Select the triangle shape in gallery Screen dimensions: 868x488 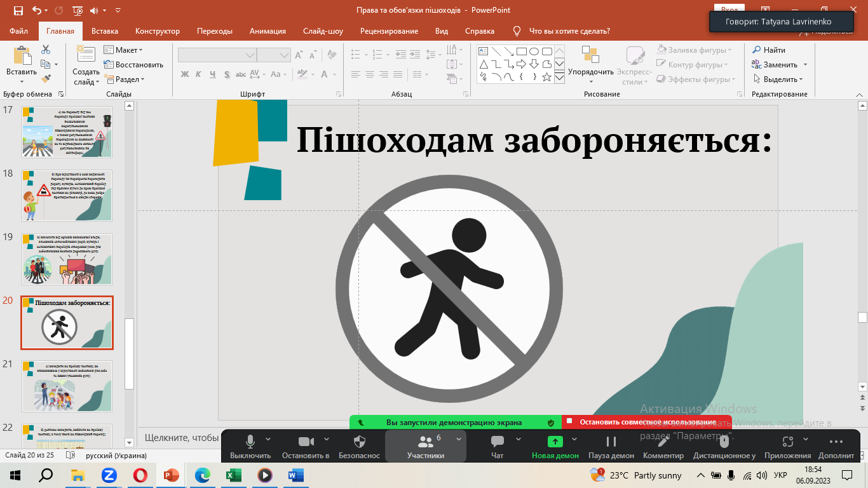[x=483, y=64]
